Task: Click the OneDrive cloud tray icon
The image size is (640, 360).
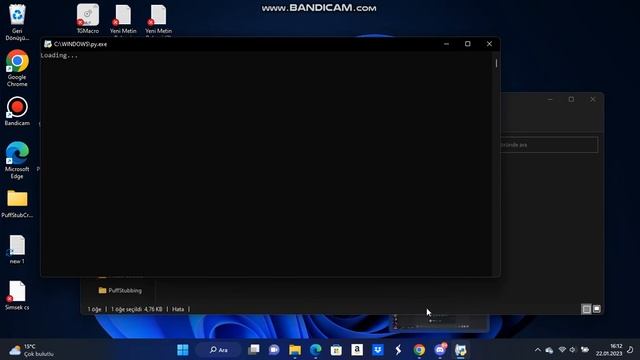Action: (x=549, y=350)
